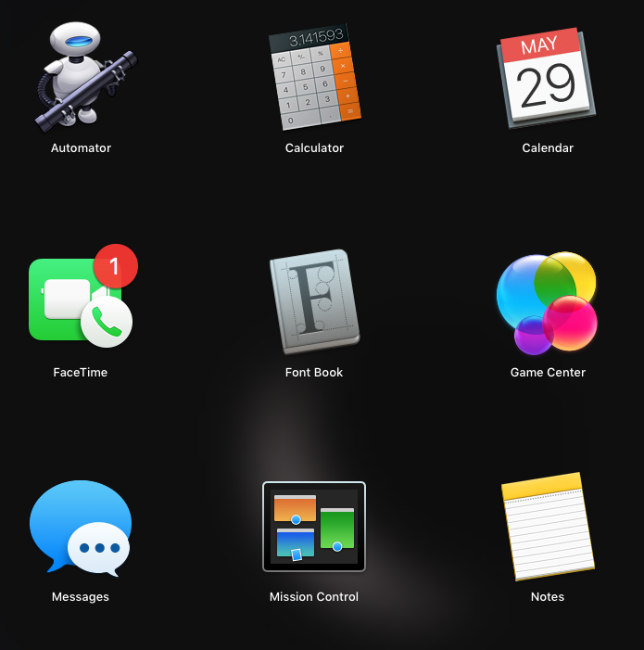Click the highlighted Mission Control icon
This screenshot has height=650, width=644.
[314, 527]
